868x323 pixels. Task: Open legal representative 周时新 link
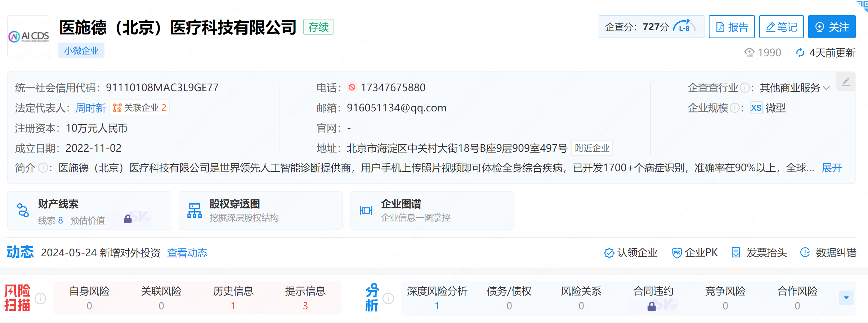coord(91,108)
